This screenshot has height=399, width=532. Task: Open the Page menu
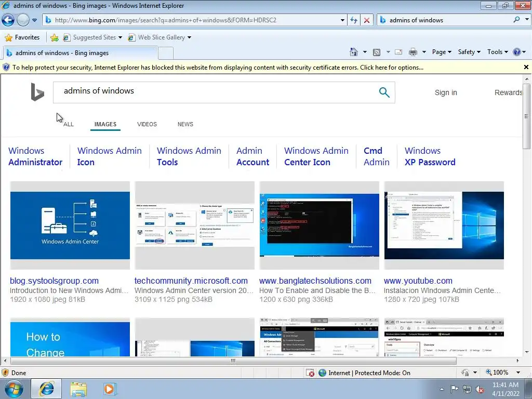(442, 52)
